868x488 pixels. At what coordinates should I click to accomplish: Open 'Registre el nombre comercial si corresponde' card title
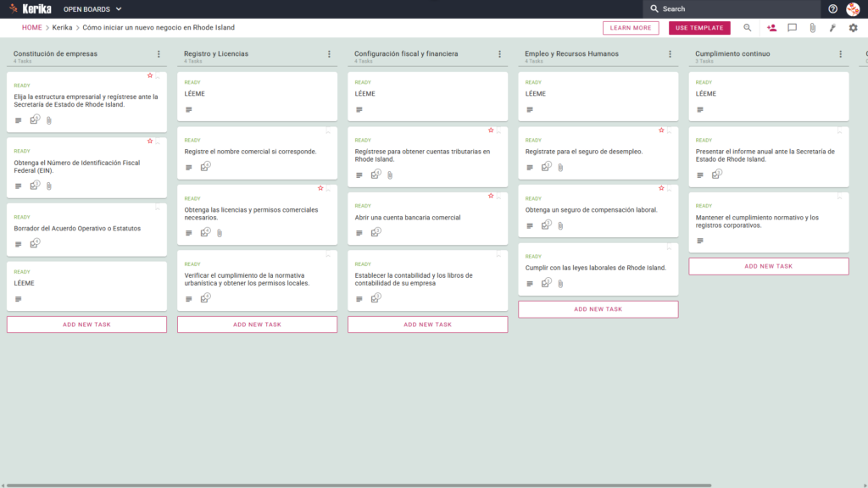point(250,152)
